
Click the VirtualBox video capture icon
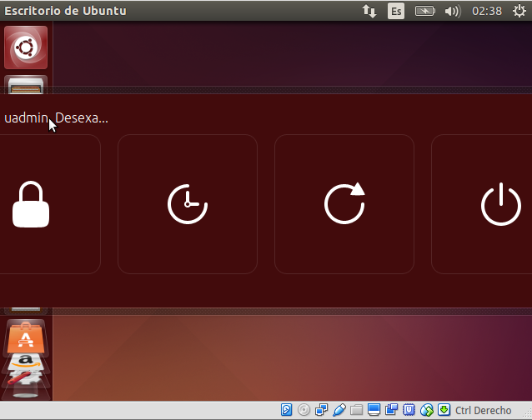(391, 409)
